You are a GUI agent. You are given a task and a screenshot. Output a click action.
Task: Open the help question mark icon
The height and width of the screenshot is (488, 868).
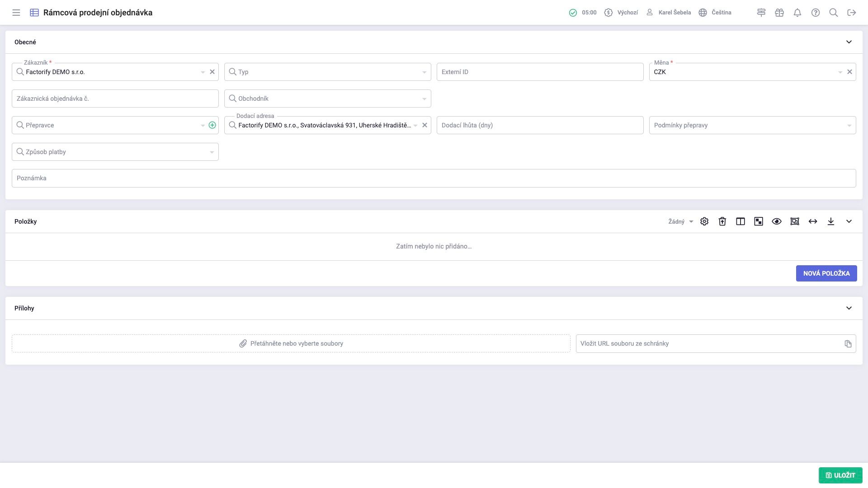[x=815, y=13]
